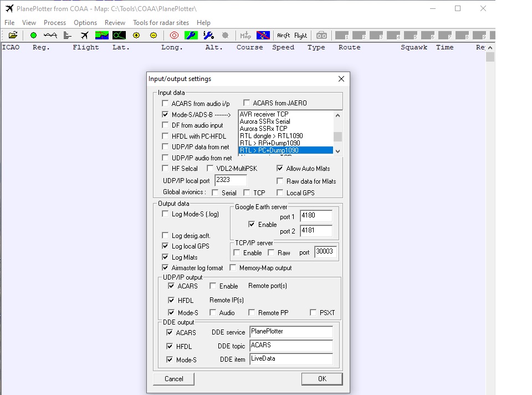Check Local GPS under Global avionics
Image resolution: width=532 pixels, height=395 pixels.
[x=280, y=193]
